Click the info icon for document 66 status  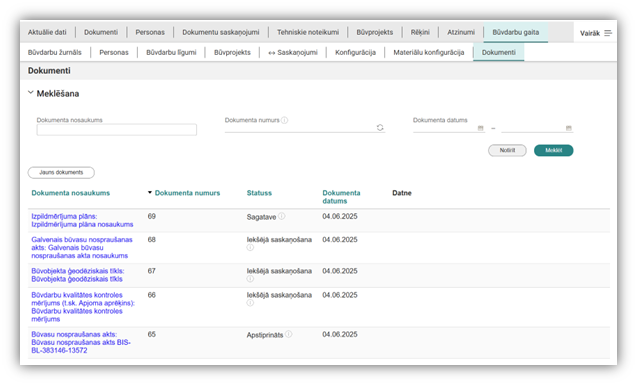point(250,303)
